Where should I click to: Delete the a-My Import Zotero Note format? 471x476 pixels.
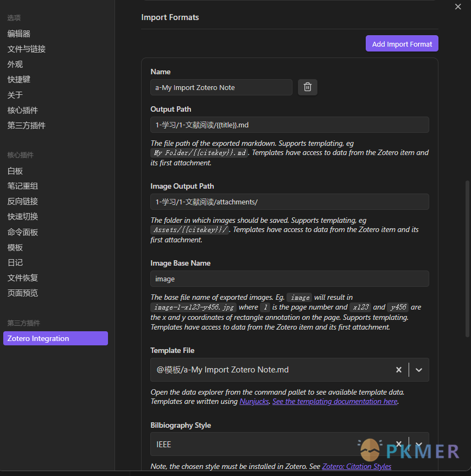(x=308, y=87)
